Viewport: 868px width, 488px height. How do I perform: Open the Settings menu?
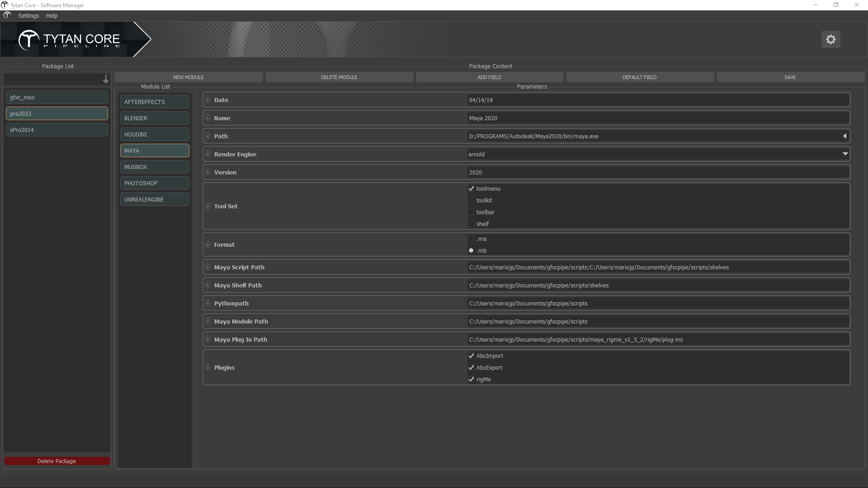[28, 15]
